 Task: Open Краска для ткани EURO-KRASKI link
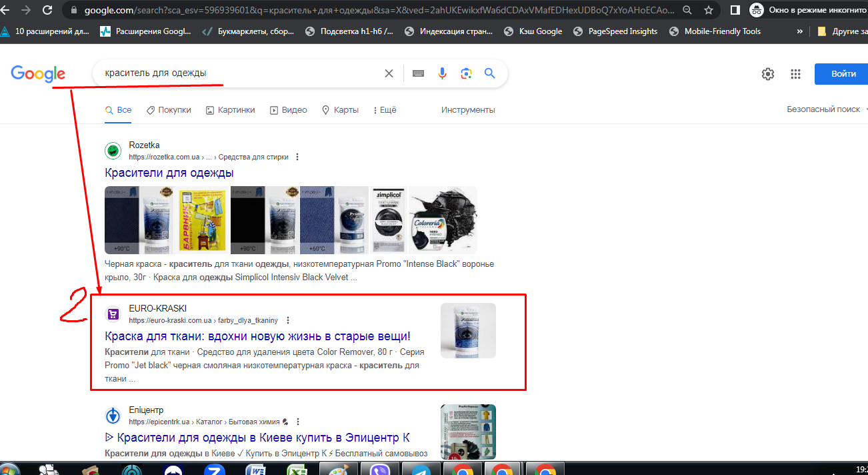pyautogui.click(x=257, y=336)
